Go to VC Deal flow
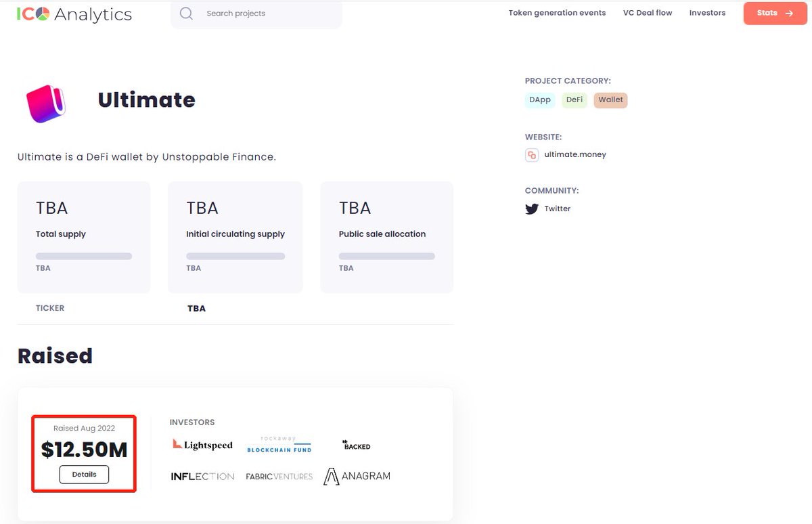 tap(648, 13)
